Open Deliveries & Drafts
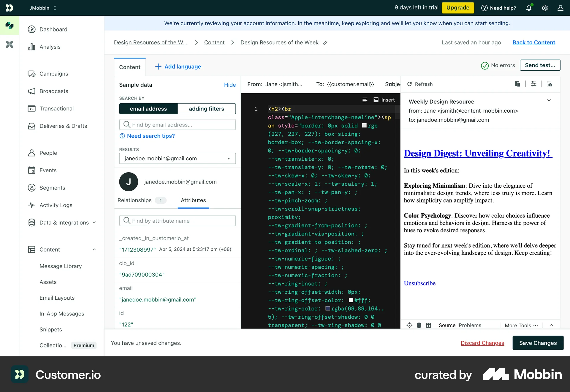 (x=63, y=126)
